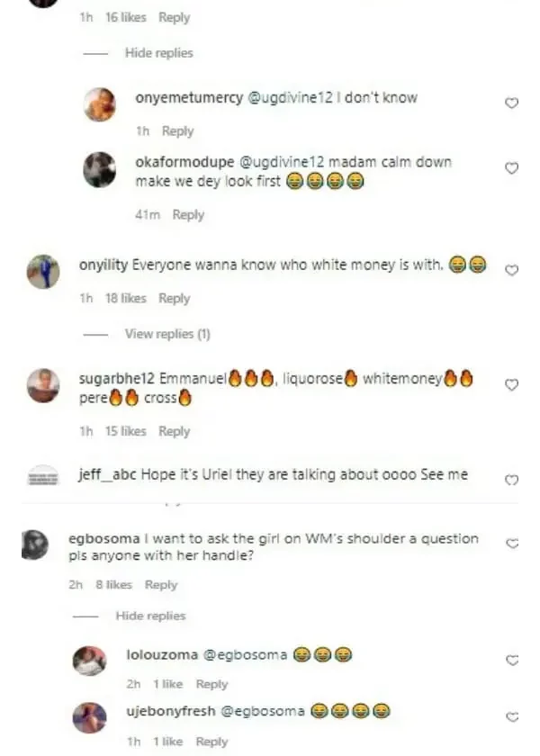
Task: Reply to okaformodupe's comment
Action: pyautogui.click(x=188, y=214)
